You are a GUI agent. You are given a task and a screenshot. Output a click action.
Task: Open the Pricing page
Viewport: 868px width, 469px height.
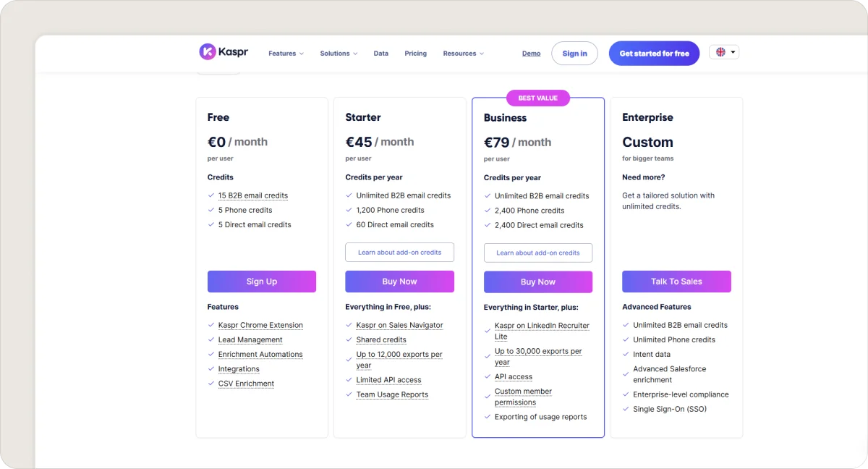(416, 54)
